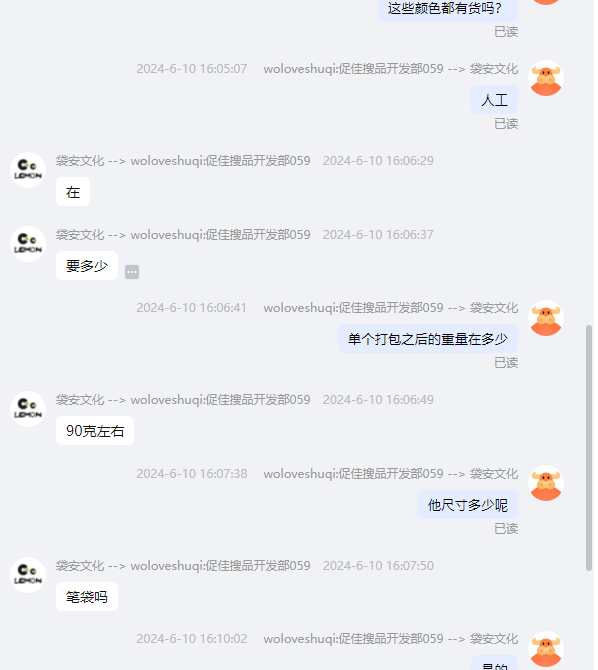Click the 这些颜色都有货吗? message bubble
Image resolution: width=598 pixels, height=670 pixels.
coord(448,9)
